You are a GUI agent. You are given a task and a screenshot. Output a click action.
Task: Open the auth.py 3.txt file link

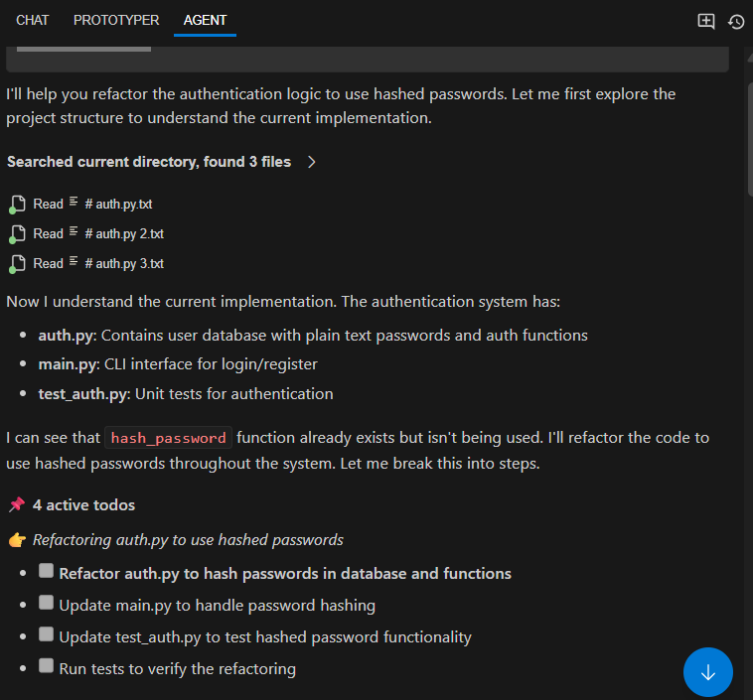pos(124,264)
